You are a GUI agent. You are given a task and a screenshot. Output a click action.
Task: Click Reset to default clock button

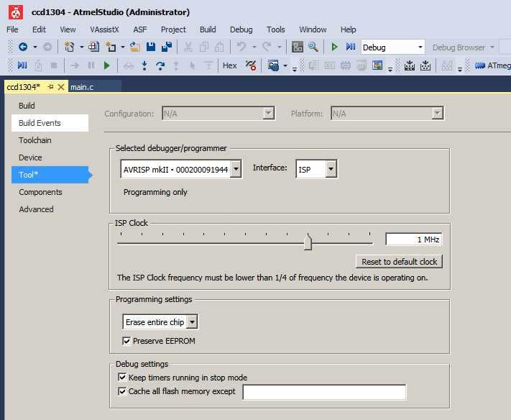tap(399, 262)
